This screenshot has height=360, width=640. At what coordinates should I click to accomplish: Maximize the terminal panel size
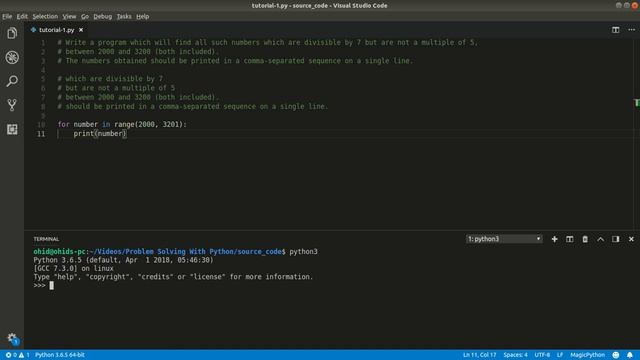[600, 239]
